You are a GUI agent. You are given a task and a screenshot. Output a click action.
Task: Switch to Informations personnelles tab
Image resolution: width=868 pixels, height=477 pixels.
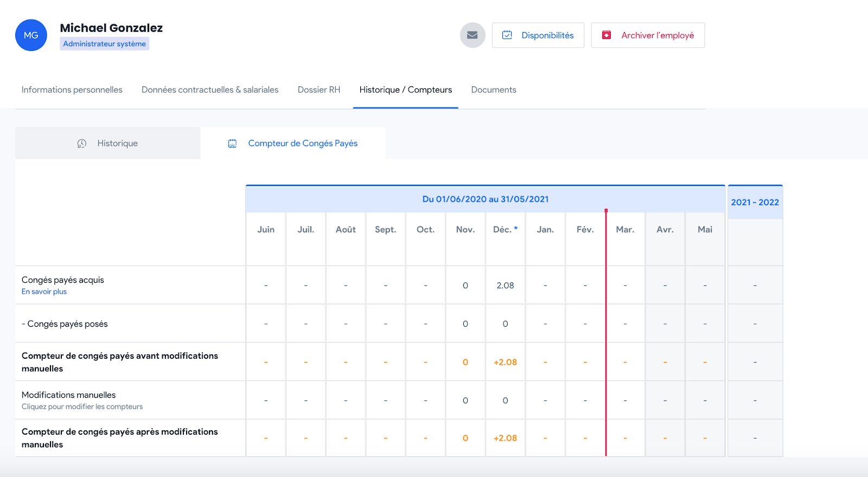pyautogui.click(x=72, y=90)
